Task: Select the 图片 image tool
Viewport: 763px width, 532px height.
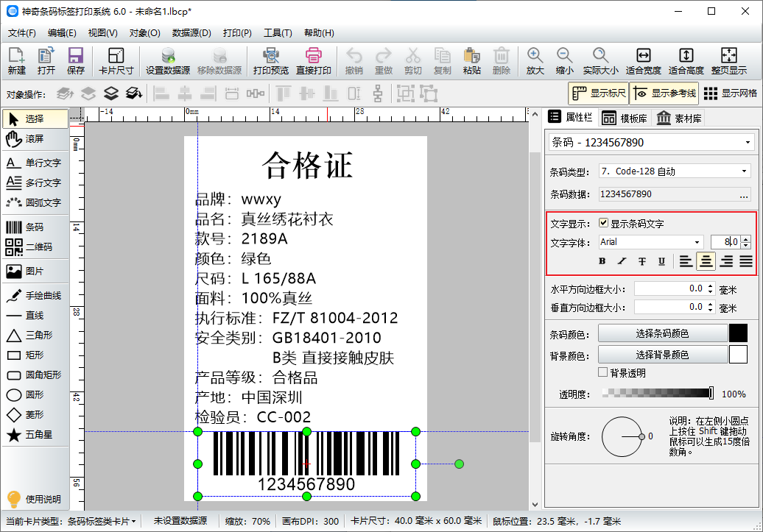Action: (35, 272)
